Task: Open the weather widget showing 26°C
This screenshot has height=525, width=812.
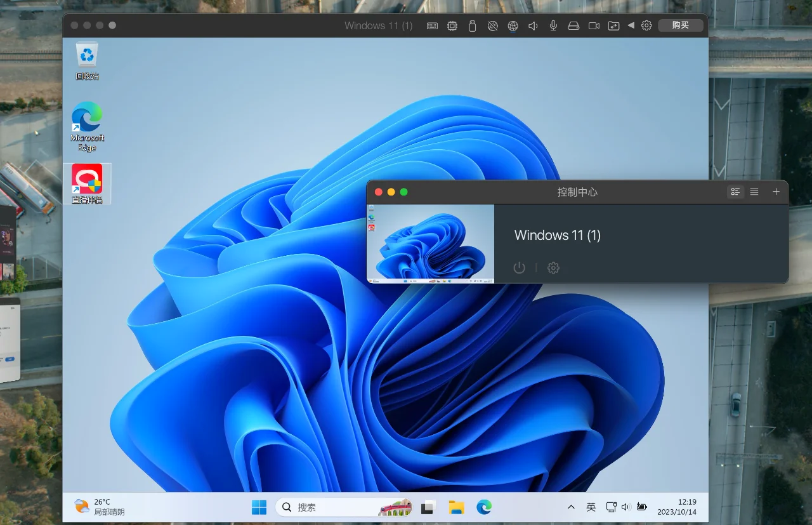Action: pyautogui.click(x=100, y=507)
